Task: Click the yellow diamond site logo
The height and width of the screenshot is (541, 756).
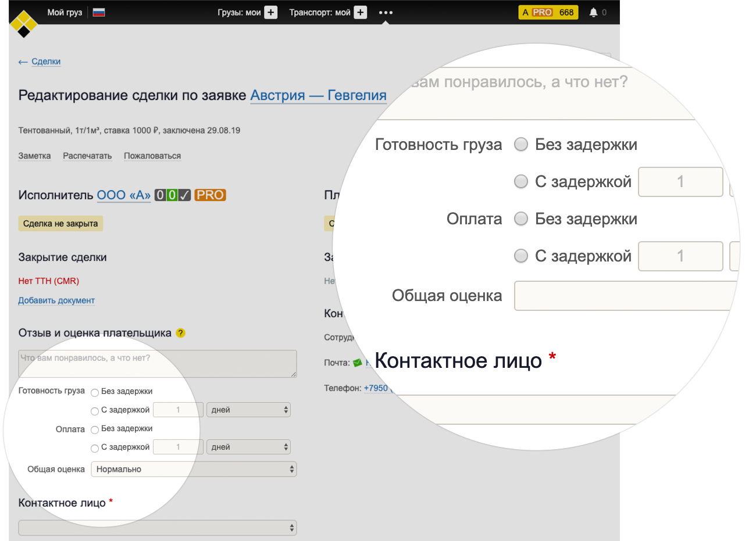Action: coord(23,24)
